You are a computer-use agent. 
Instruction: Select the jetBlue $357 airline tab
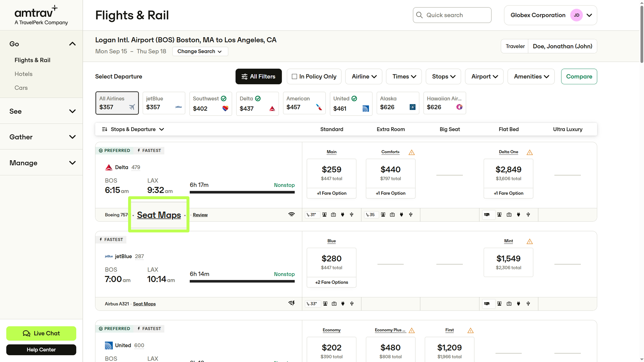[x=164, y=103]
